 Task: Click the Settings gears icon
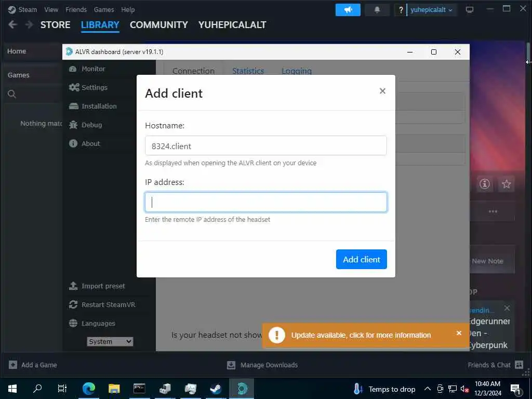coord(74,87)
